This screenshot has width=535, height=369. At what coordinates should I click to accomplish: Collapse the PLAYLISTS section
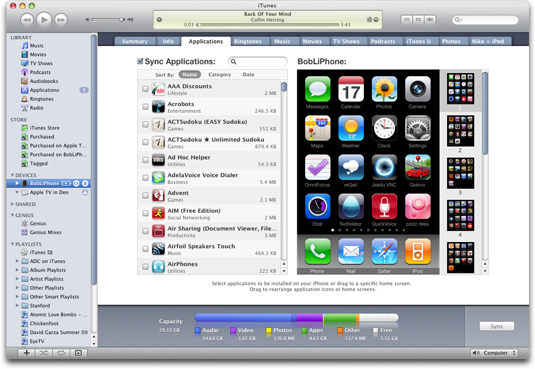(x=12, y=244)
